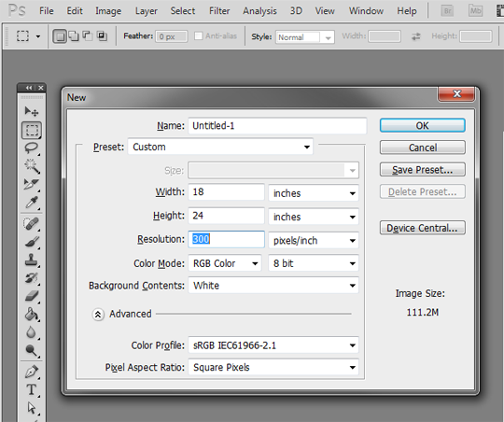
Task: Click the Height field showing 24
Action: tap(226, 216)
